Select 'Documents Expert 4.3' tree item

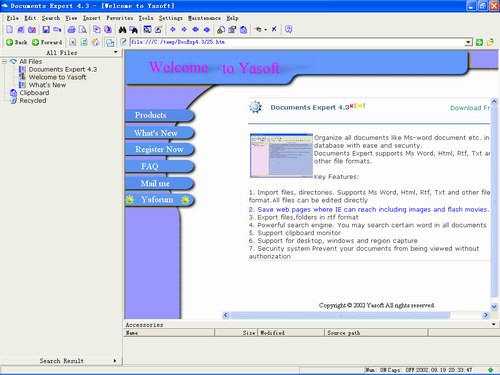point(63,69)
